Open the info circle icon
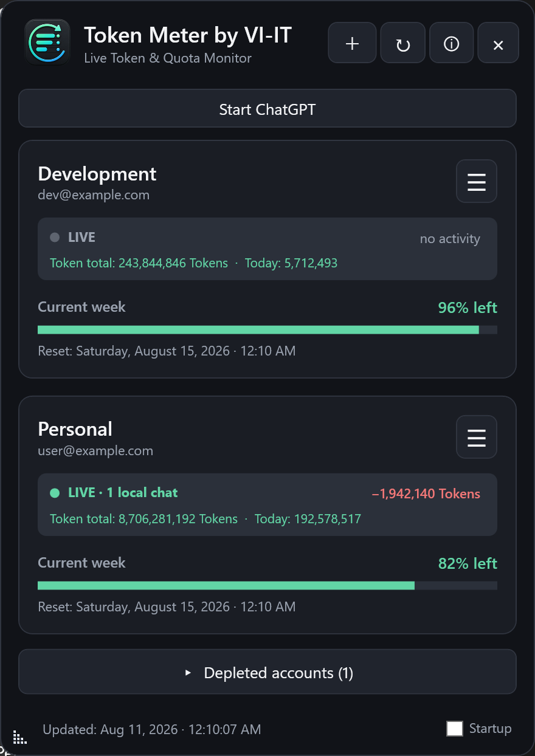The height and width of the screenshot is (756, 535). pyautogui.click(x=451, y=43)
